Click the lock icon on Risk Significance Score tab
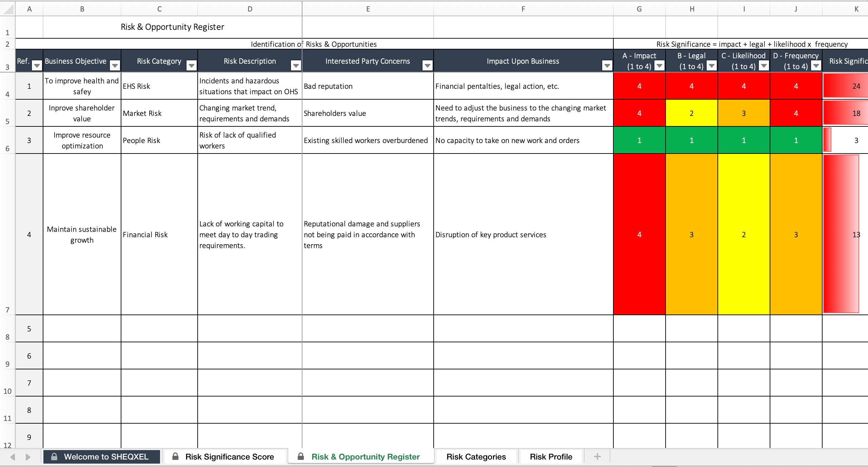Screen dimensions: 868x467 175,456
